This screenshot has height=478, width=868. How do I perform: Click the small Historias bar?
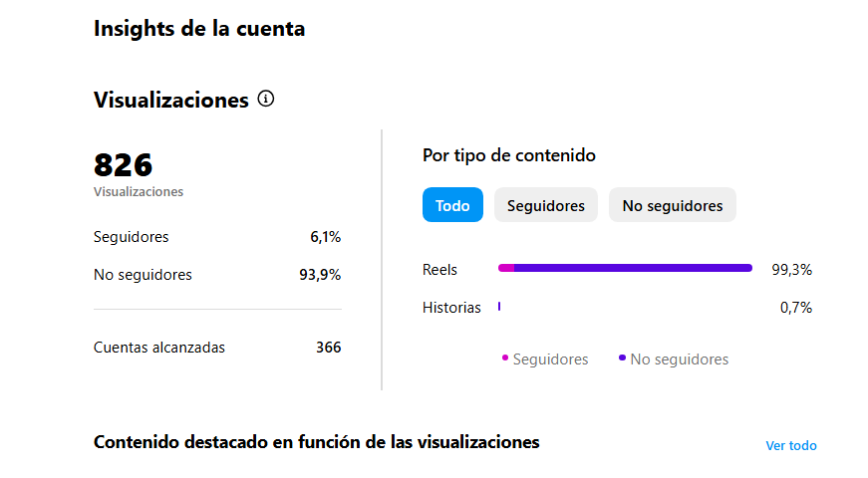coord(499,307)
